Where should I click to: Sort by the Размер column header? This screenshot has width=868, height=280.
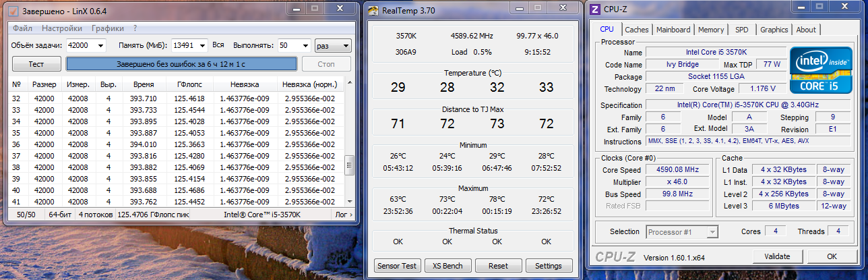[x=44, y=84]
